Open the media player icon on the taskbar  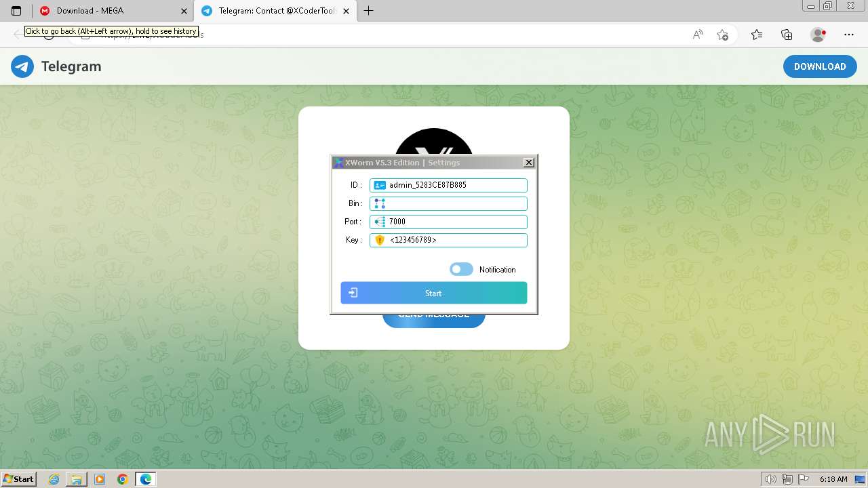[x=100, y=479]
